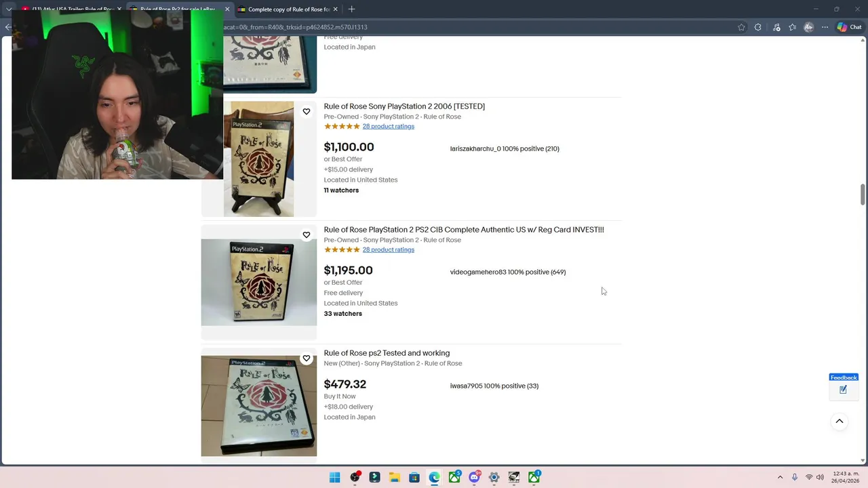Viewport: 868px width, 488px height.
Task: Toggle watchlist heart on the $1,195.00 listing
Action: 307,235
